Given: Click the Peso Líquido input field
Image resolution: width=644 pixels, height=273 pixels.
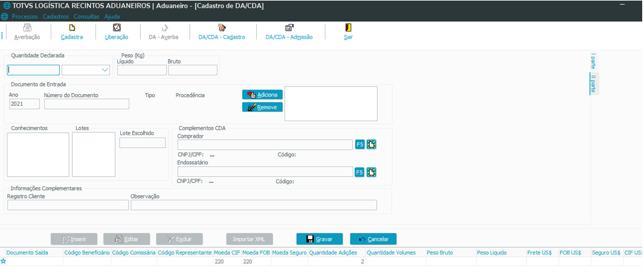Looking at the screenshot, I should [x=142, y=70].
